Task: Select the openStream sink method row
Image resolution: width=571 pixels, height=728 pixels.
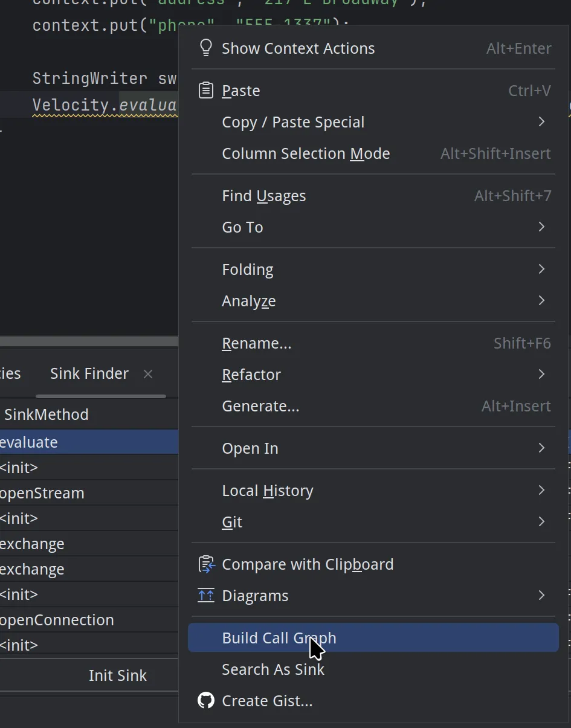Action: click(42, 493)
